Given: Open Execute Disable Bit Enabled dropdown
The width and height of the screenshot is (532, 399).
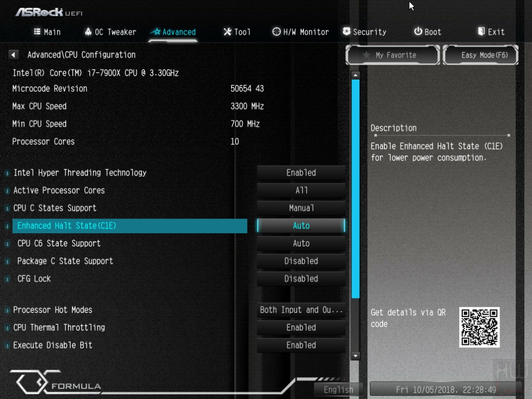Looking at the screenshot, I should [301, 345].
